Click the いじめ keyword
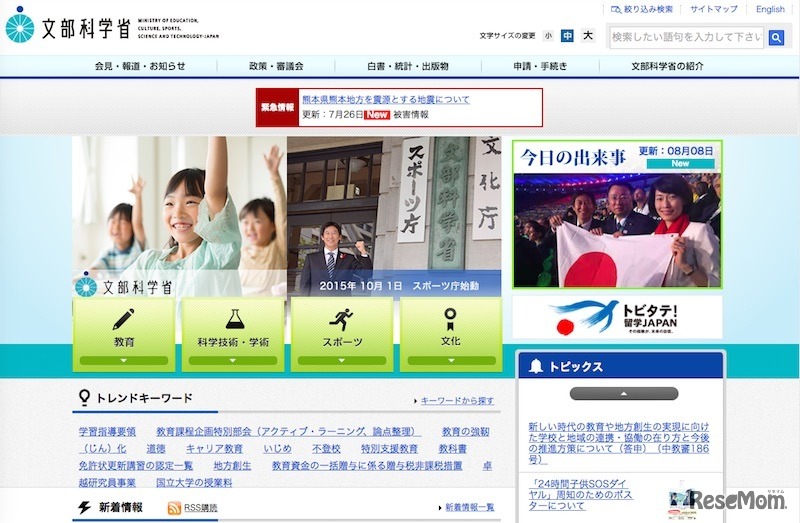The width and height of the screenshot is (800, 523). pyautogui.click(x=278, y=449)
